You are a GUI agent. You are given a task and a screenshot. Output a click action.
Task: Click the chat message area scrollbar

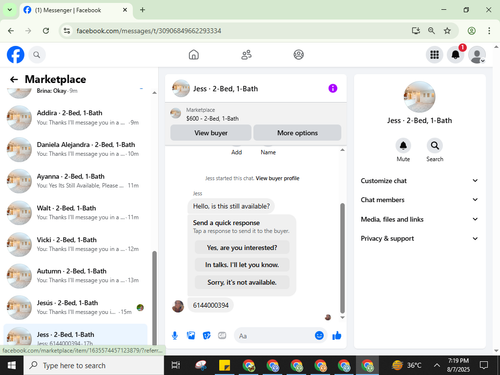pos(342,258)
